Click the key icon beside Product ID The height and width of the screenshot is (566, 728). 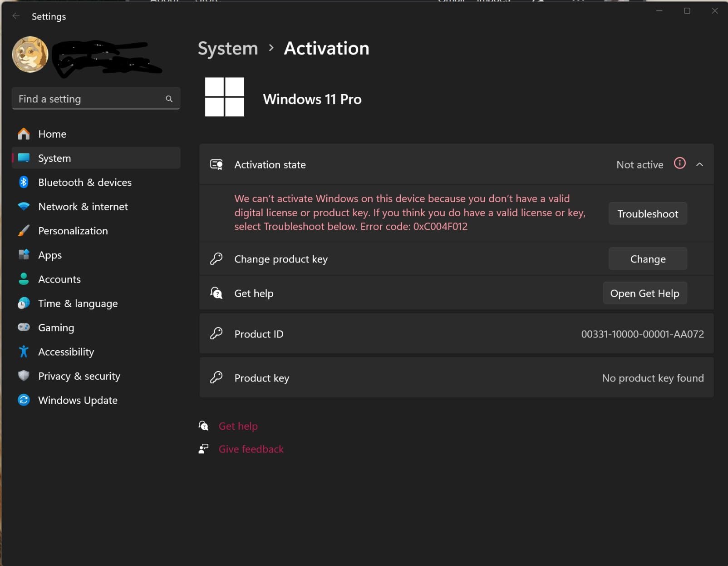tap(216, 334)
